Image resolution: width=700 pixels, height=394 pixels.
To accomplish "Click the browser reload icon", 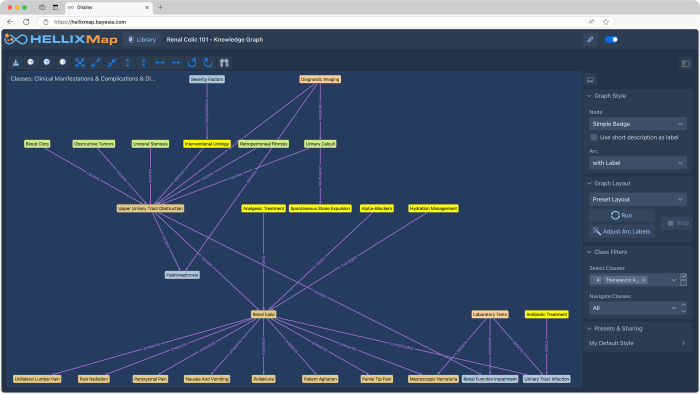I will click(26, 22).
